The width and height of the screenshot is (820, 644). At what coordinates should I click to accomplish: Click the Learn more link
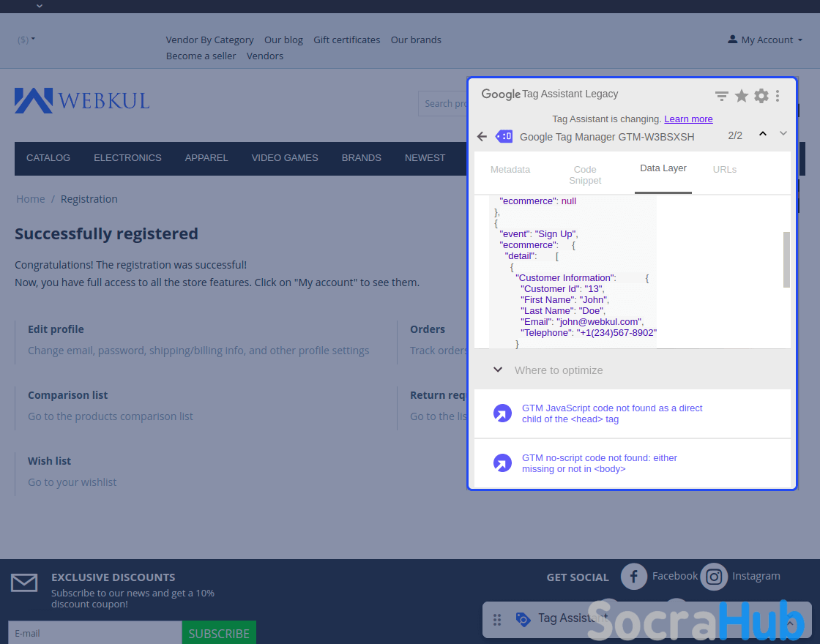pyautogui.click(x=688, y=119)
